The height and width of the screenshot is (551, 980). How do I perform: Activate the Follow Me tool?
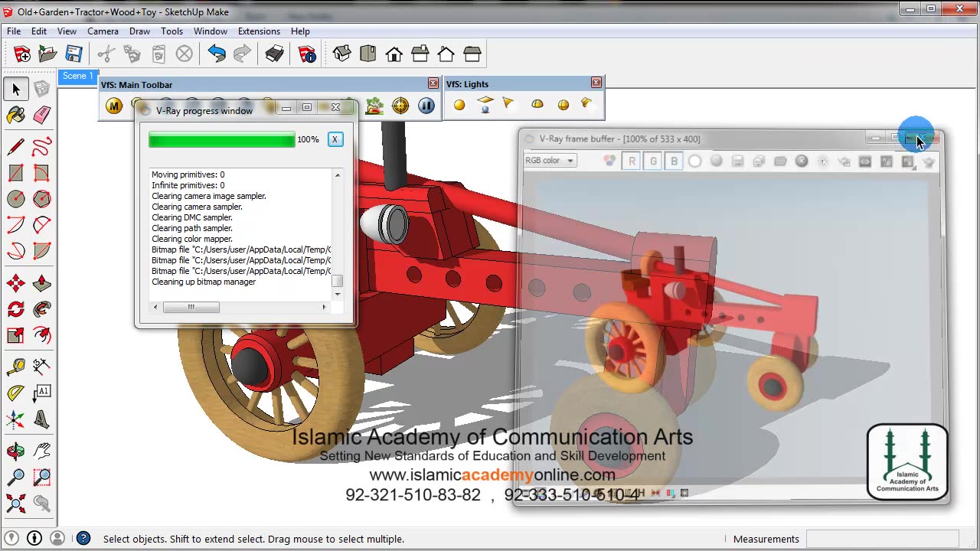42,309
